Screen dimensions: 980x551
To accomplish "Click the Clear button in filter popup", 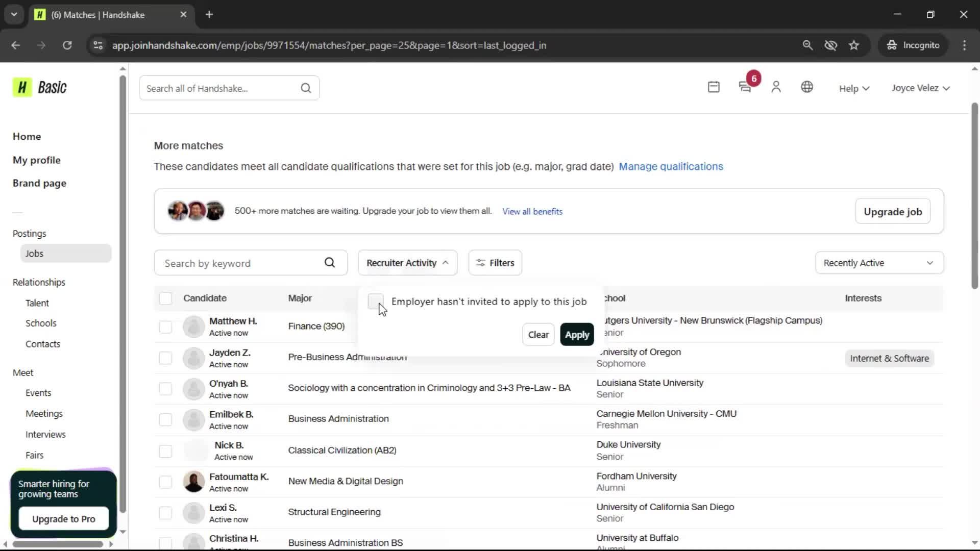I will click(x=538, y=335).
